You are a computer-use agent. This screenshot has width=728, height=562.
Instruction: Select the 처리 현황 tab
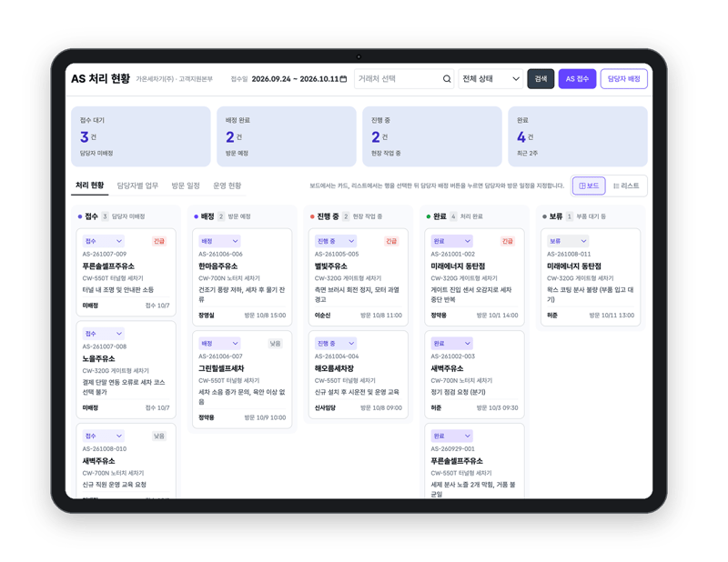(89, 186)
